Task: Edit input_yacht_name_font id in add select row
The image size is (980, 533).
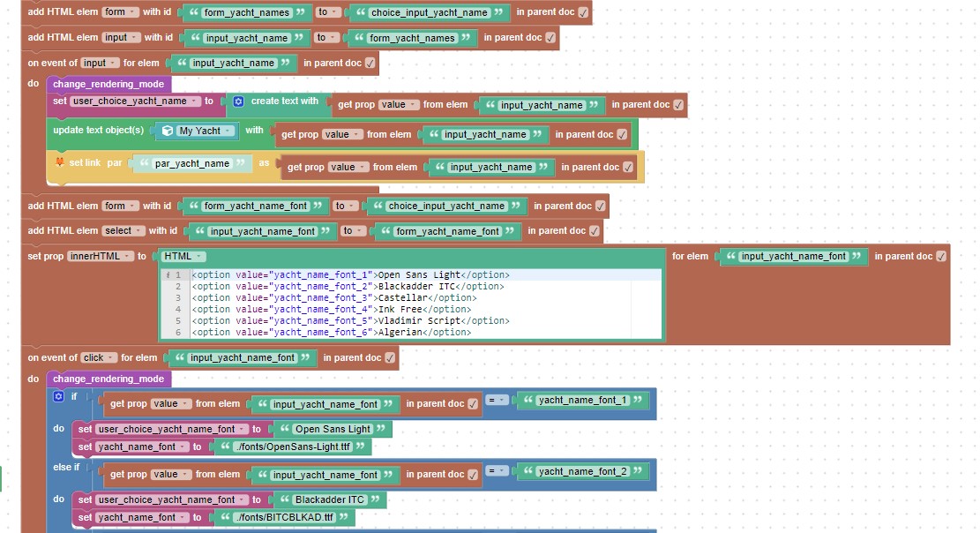Action: click(x=263, y=231)
